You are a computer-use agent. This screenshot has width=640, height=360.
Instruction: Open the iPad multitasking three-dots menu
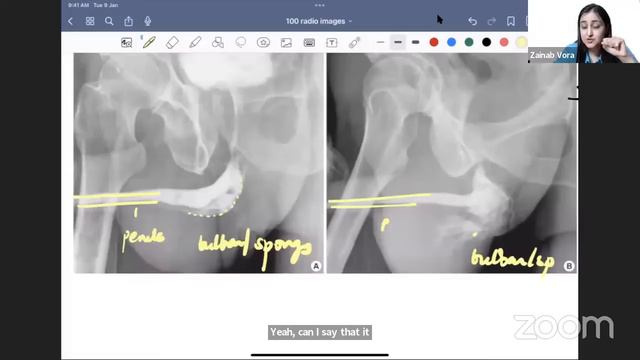click(320, 5)
